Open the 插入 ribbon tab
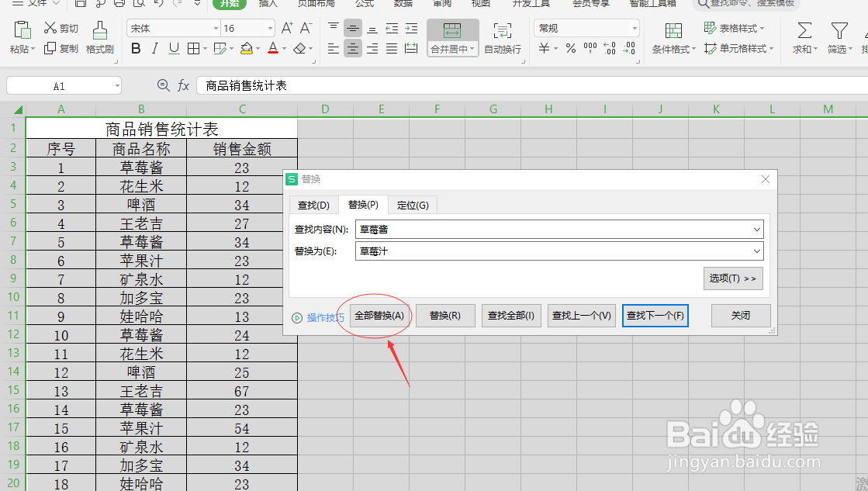868x491 pixels. pos(268,5)
